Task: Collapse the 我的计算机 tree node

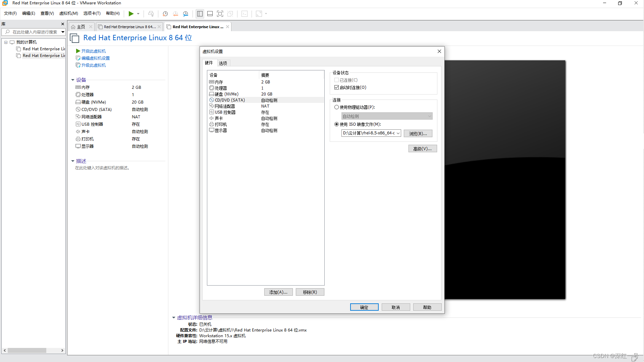Action: click(6, 42)
